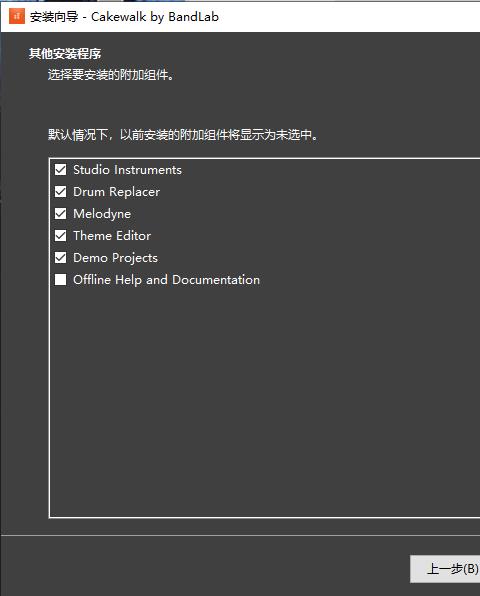Choose the Demo Projects label text

(115, 258)
